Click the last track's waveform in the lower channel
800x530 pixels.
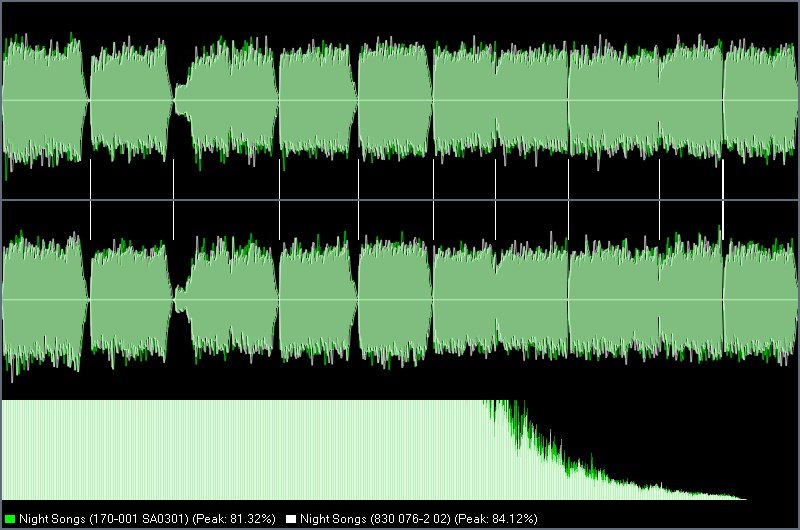pos(760,300)
